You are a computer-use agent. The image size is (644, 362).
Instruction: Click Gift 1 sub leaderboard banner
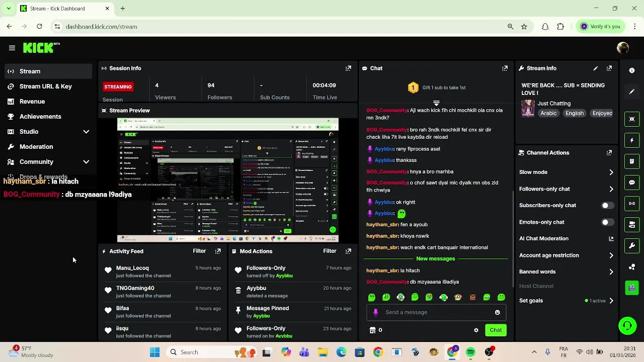[437, 88]
